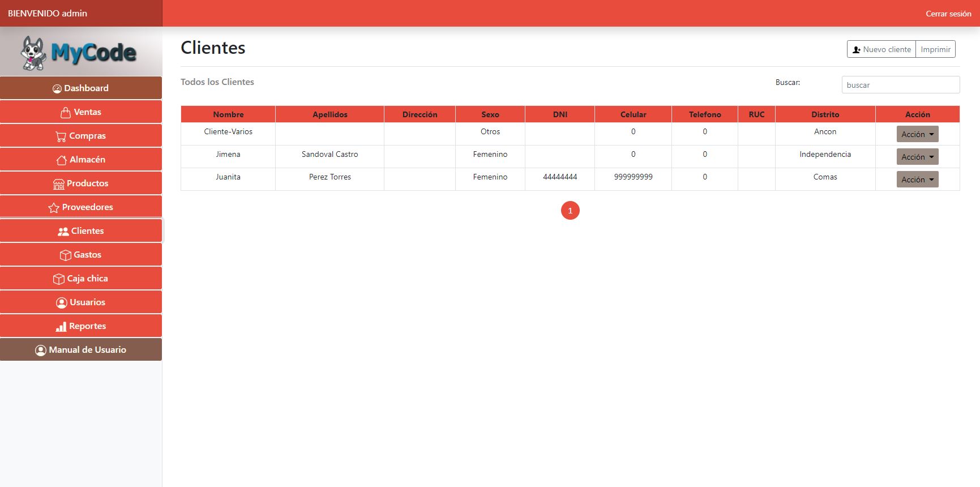Click the Usuarios person icon
980x487 pixels.
61,303
